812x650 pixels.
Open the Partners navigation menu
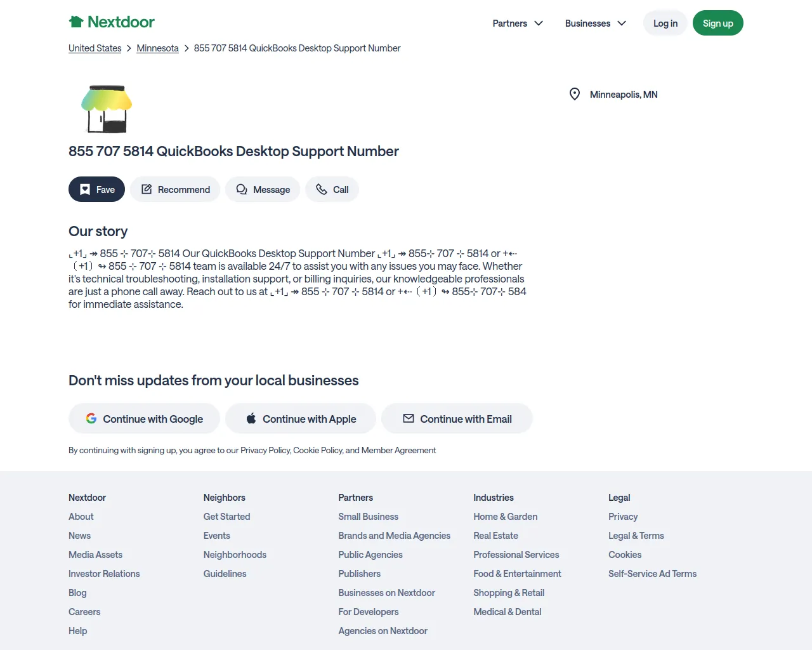(518, 23)
